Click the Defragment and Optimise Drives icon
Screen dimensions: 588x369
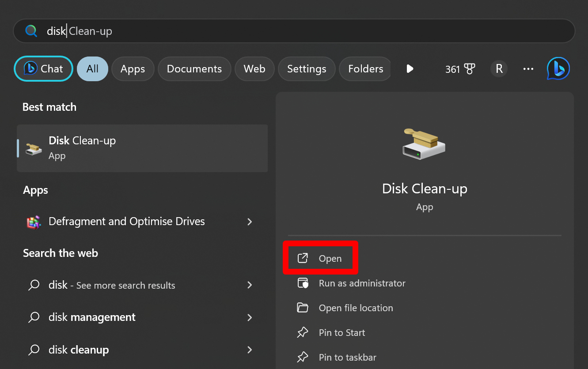pyautogui.click(x=34, y=222)
